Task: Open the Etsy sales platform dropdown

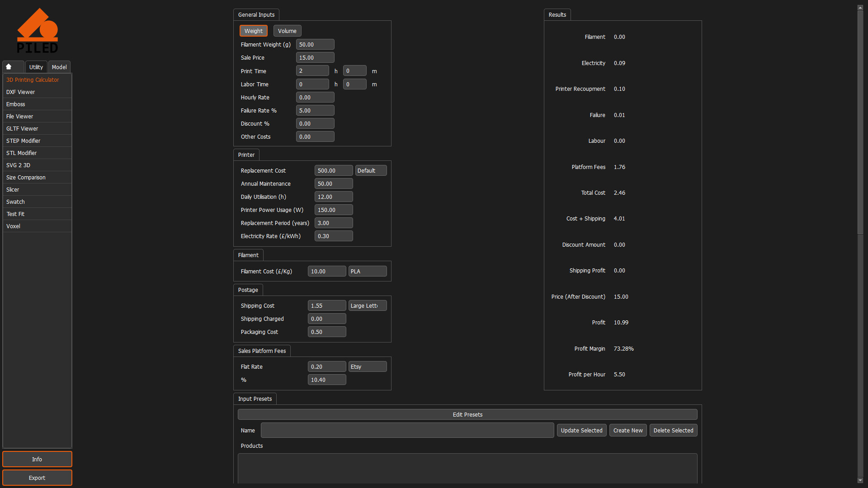Action: tap(367, 366)
